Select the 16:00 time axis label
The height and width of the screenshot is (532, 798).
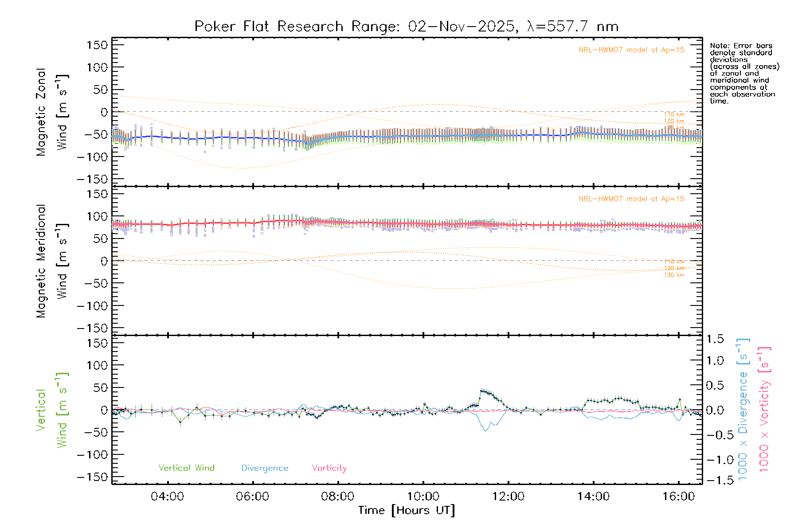click(x=678, y=496)
